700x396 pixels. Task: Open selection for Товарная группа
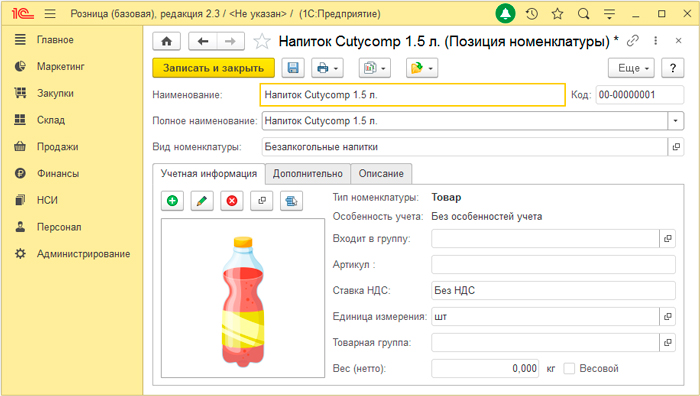coord(667,342)
